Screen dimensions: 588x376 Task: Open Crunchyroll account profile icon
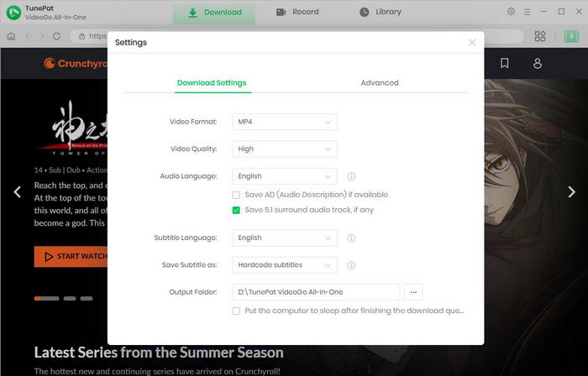(538, 63)
